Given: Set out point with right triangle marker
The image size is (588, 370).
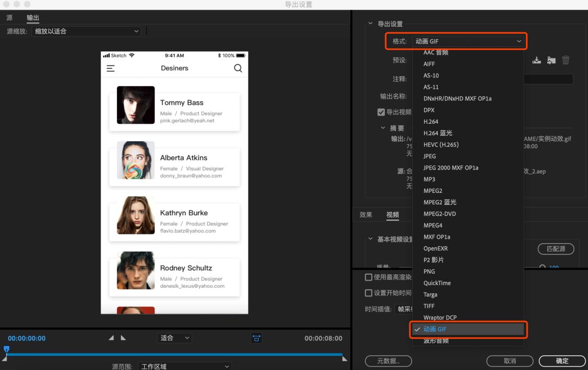Looking at the screenshot, I should pos(124,338).
